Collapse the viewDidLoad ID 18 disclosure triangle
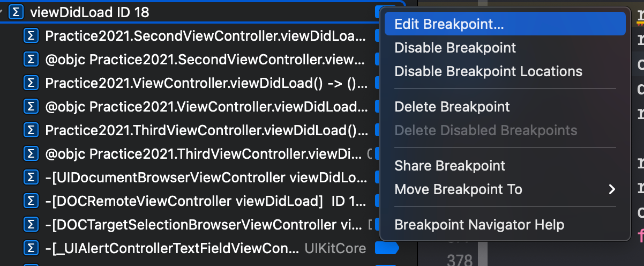 3,12
